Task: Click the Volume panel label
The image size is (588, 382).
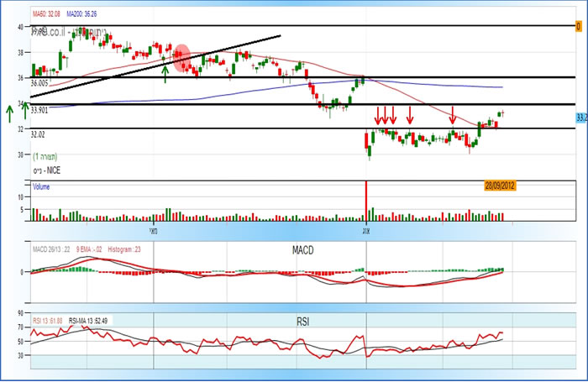Action: (x=41, y=188)
